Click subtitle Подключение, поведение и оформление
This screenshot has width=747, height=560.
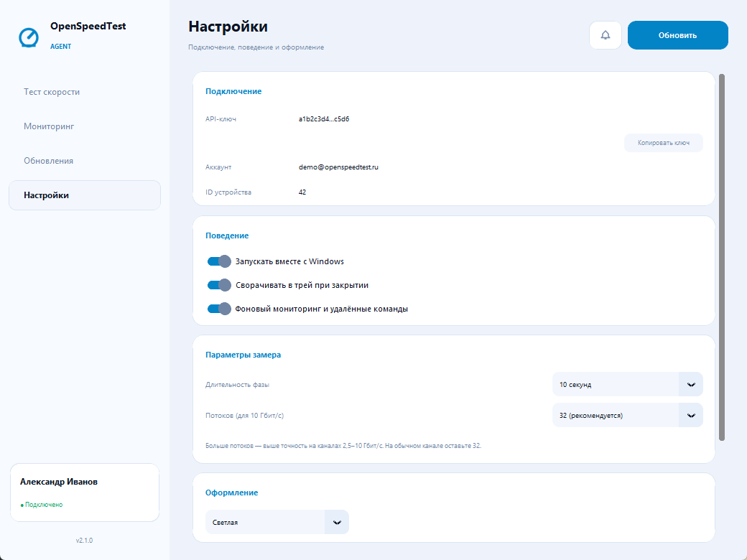pos(256,47)
